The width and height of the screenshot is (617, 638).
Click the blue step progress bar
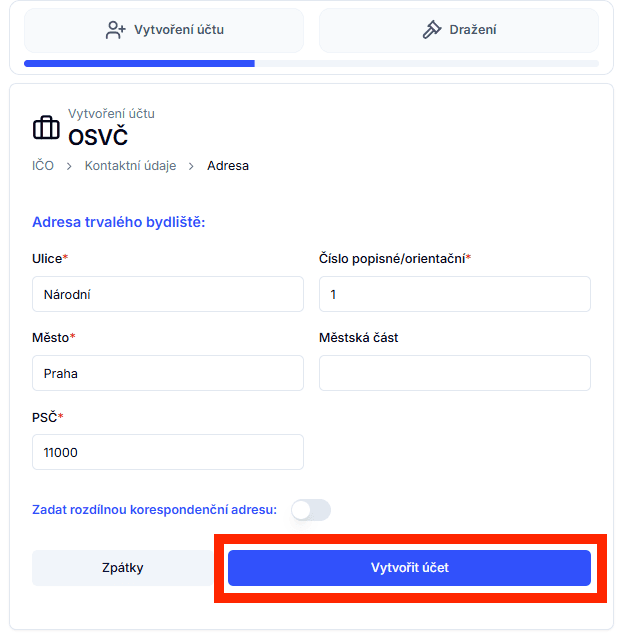click(139, 63)
